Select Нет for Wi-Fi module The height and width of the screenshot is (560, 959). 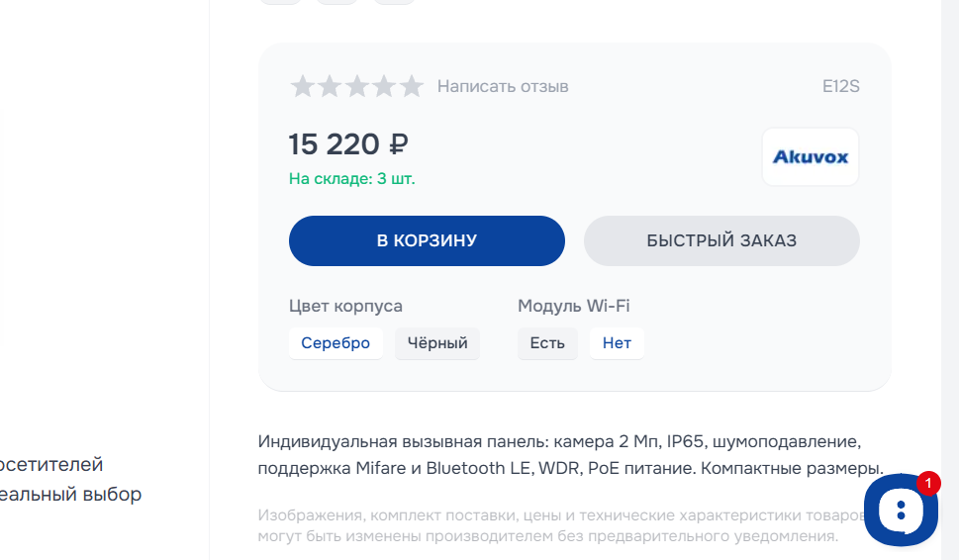point(617,343)
